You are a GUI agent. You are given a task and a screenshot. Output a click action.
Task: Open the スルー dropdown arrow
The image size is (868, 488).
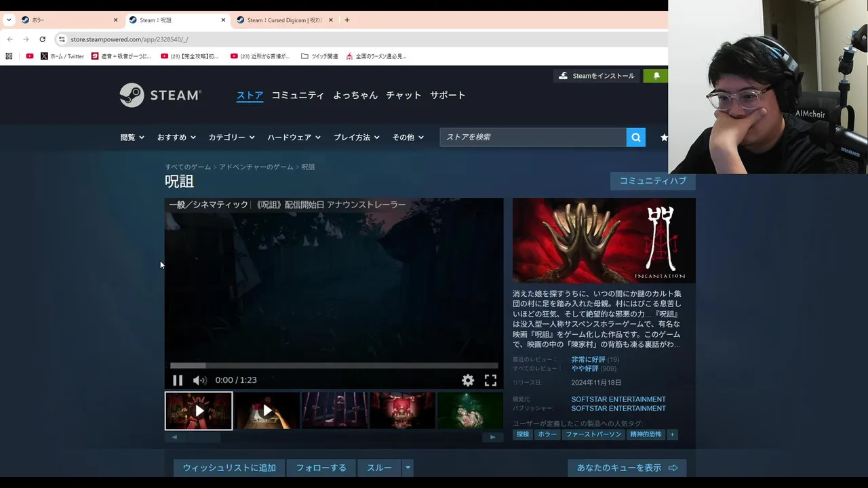click(x=408, y=468)
